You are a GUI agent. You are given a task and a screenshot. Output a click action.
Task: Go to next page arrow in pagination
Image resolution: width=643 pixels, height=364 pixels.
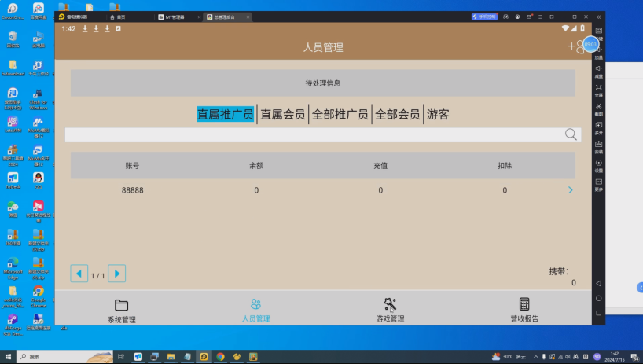(116, 274)
